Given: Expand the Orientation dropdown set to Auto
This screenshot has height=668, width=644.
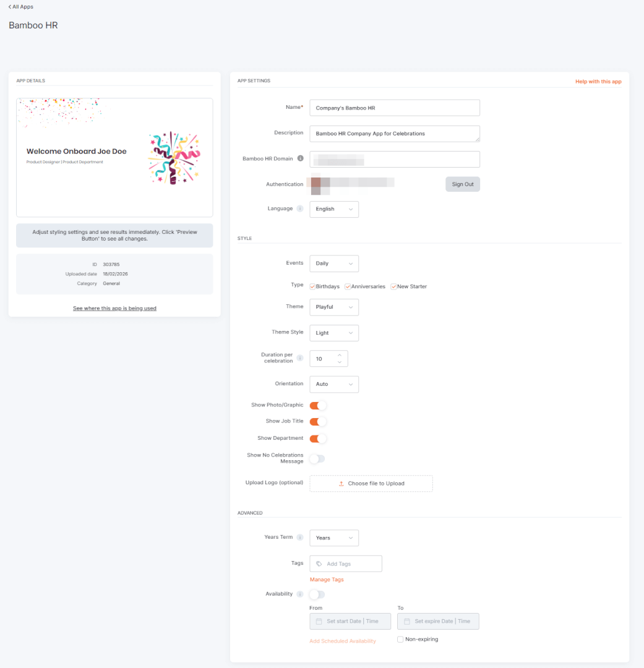Looking at the screenshot, I should click(x=334, y=384).
